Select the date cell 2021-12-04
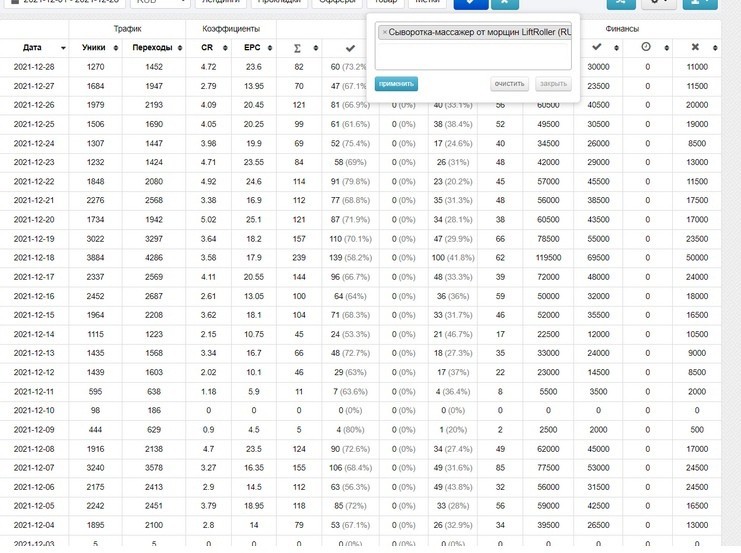Viewport: 741px width, 553px height. coord(34,525)
